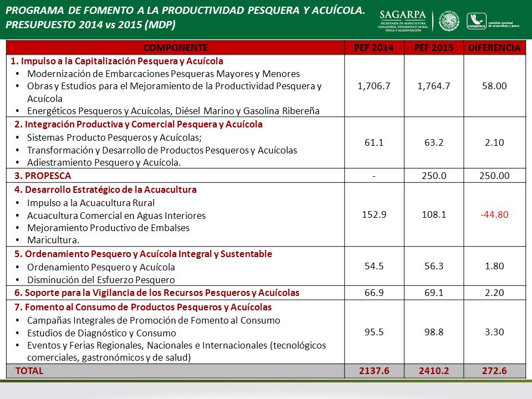This screenshot has width=532, height=399.
Task: Click the value 69.1
Action: point(433,293)
